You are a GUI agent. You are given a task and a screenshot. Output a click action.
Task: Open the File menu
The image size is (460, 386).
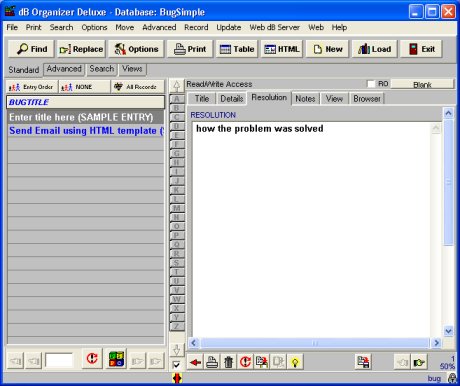click(12, 27)
